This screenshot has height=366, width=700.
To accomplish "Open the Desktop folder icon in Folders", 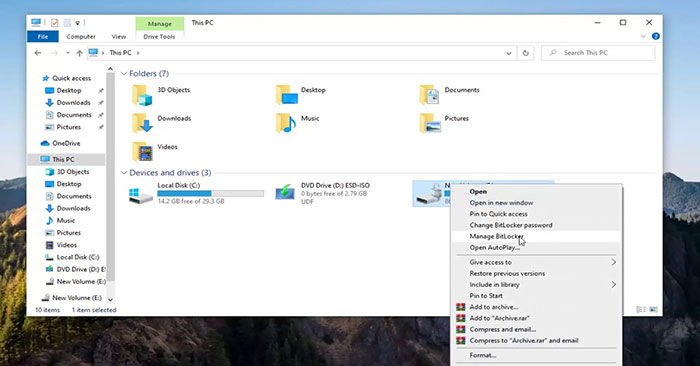I will tap(286, 95).
